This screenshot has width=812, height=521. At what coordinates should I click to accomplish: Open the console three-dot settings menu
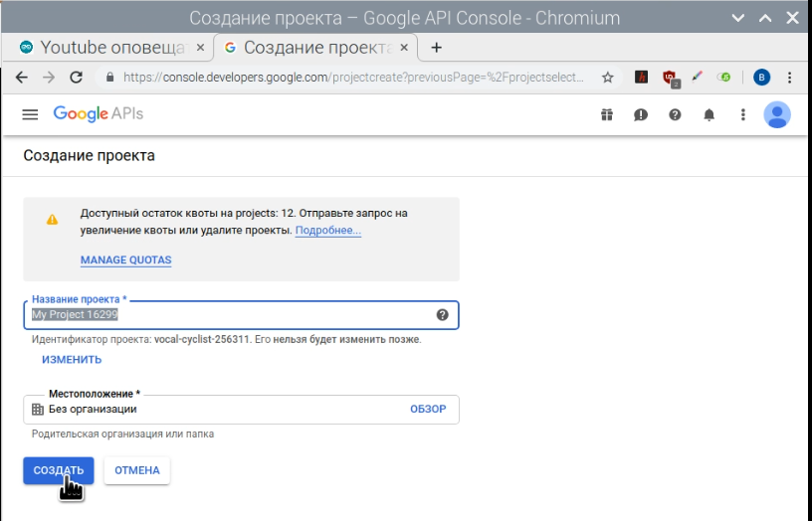click(x=742, y=114)
